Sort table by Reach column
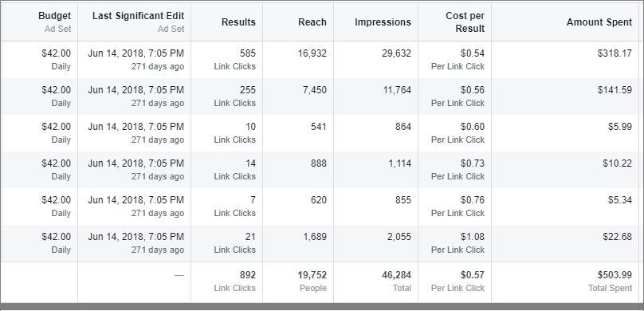 coord(312,22)
